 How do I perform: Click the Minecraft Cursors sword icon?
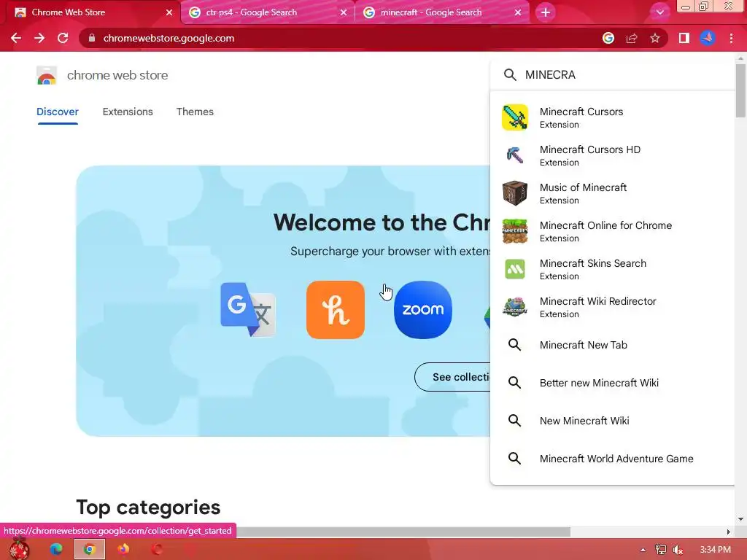coord(514,117)
